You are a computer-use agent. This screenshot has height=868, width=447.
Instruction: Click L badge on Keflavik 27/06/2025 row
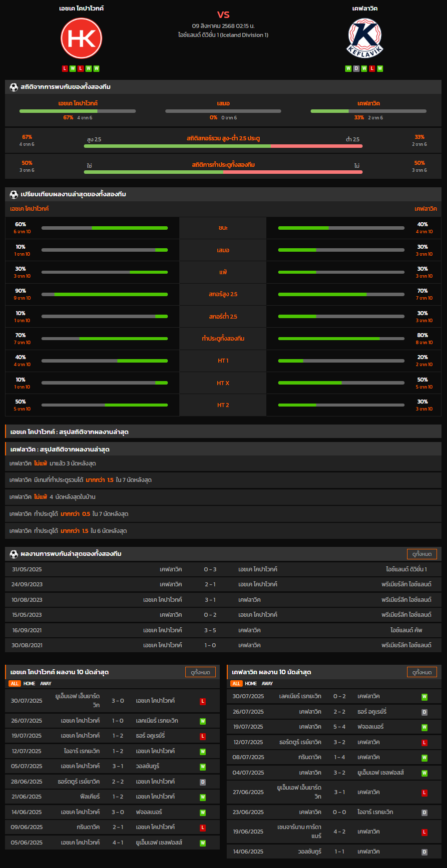pos(425,793)
